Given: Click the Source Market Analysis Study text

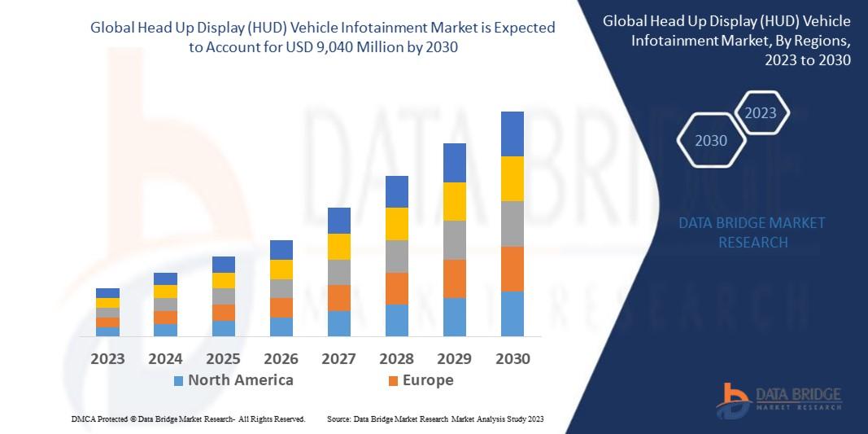Looking at the screenshot, I should click(435, 419).
